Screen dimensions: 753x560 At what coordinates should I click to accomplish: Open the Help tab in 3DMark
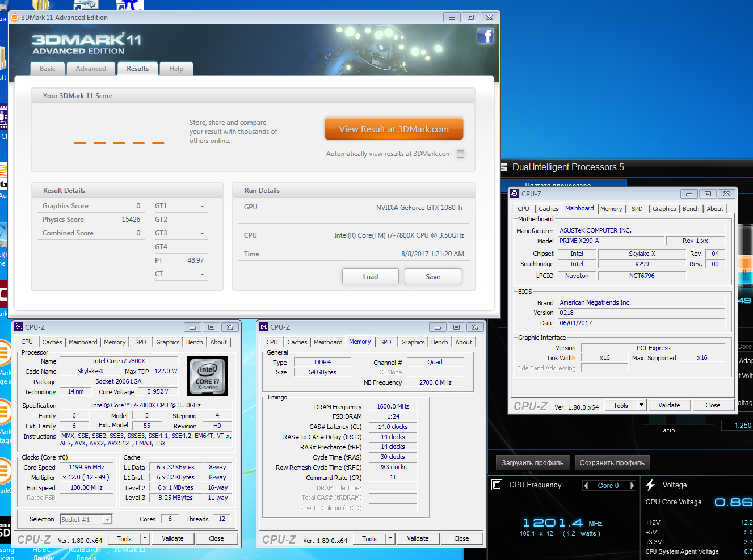click(x=176, y=69)
